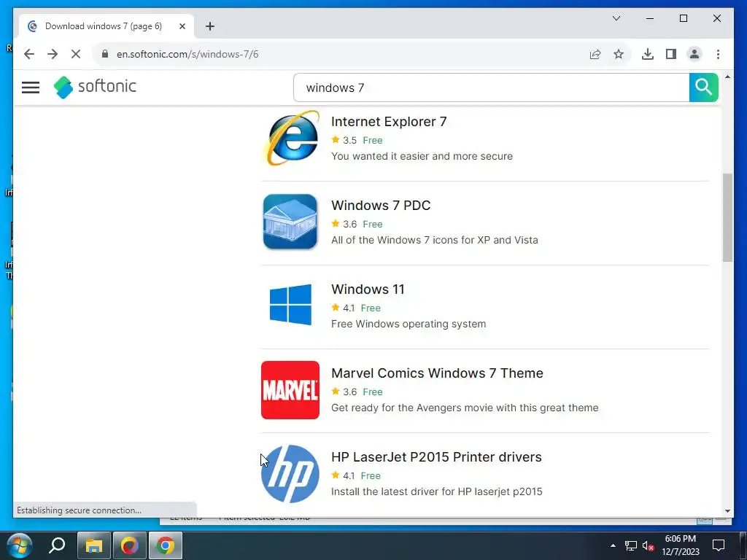Click the Avengers movie theme description

coord(465,408)
